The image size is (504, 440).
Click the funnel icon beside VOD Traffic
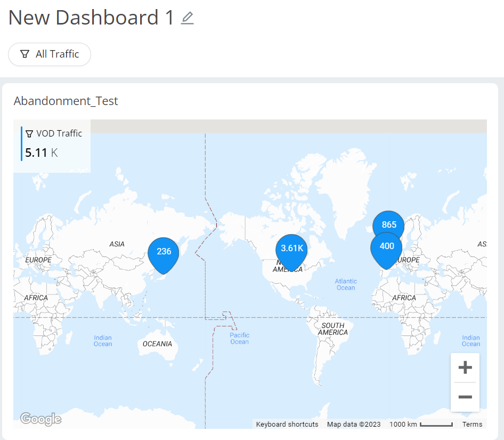pyautogui.click(x=29, y=134)
